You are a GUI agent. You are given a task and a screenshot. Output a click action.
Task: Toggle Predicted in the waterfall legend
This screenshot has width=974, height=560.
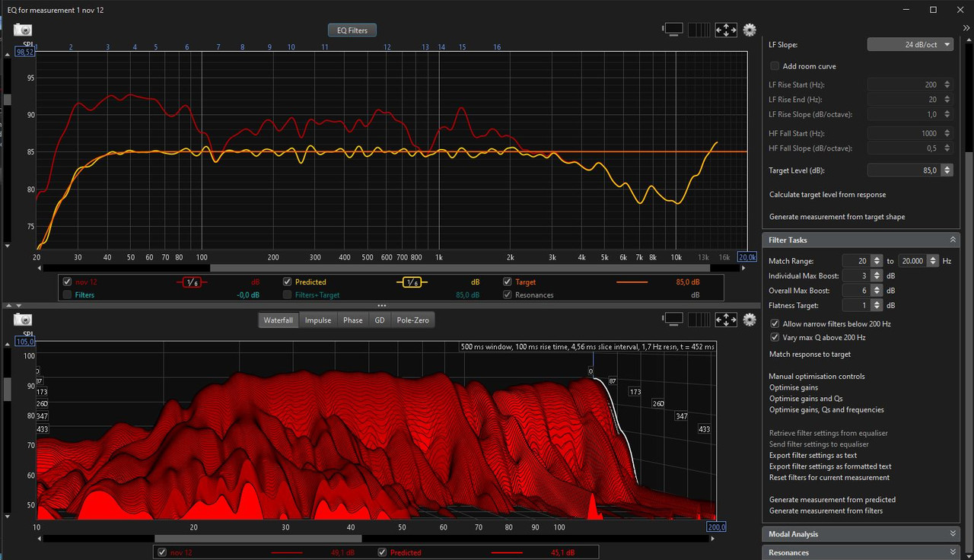(x=381, y=552)
